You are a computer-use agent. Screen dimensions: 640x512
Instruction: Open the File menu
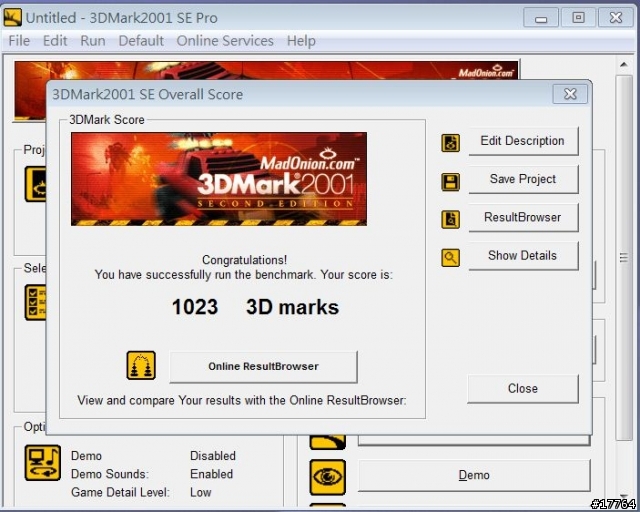19,41
